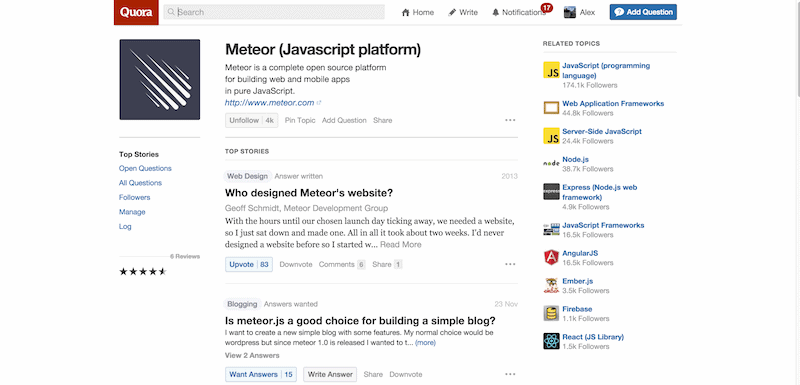800x385 pixels.
Task: Click the React atom icon
Action: [x=552, y=341]
